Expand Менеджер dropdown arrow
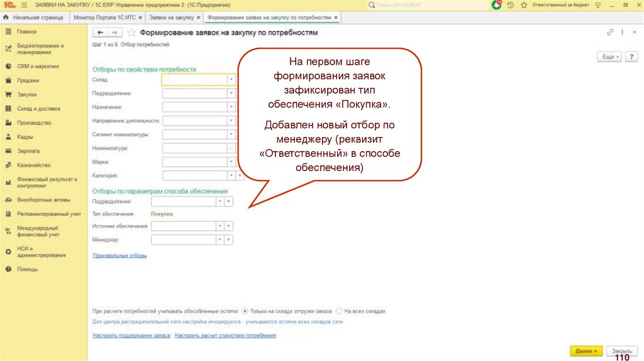644x361 pixels. click(220, 240)
